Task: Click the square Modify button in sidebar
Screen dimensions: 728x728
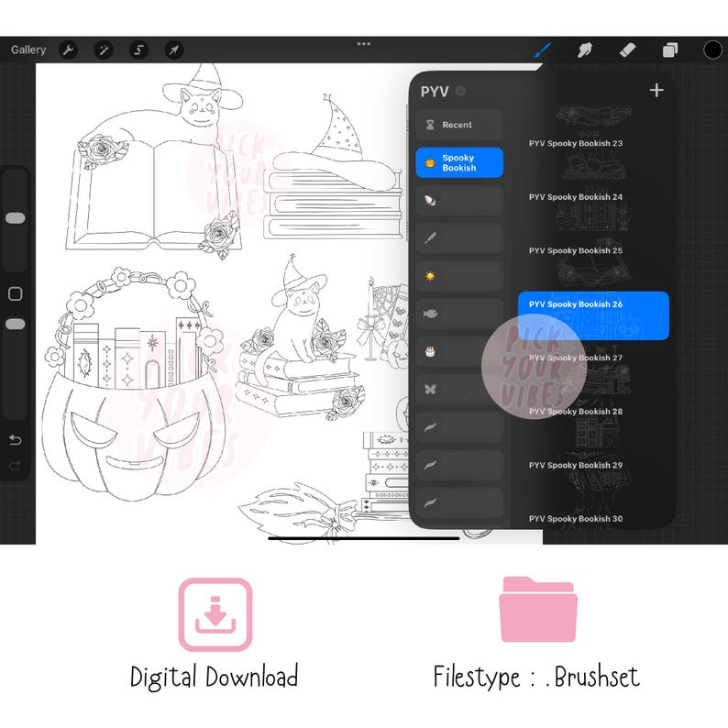Action: click(16, 293)
